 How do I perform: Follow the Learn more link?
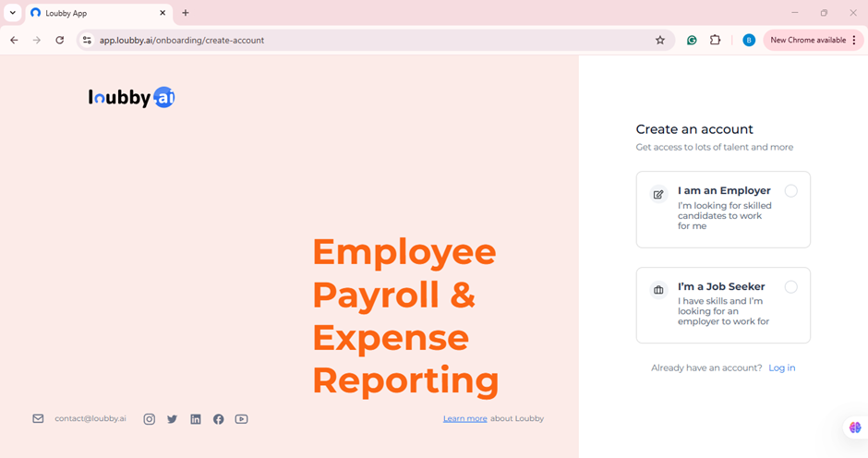coord(465,418)
